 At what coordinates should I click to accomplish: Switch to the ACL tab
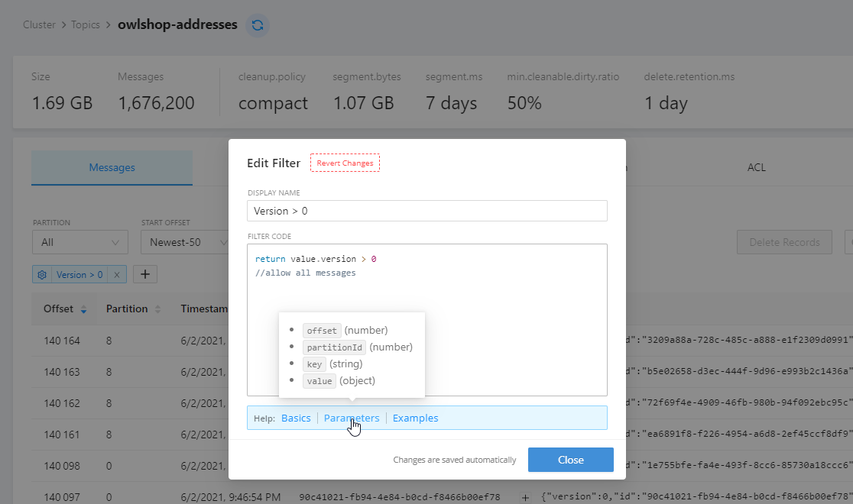(x=756, y=167)
